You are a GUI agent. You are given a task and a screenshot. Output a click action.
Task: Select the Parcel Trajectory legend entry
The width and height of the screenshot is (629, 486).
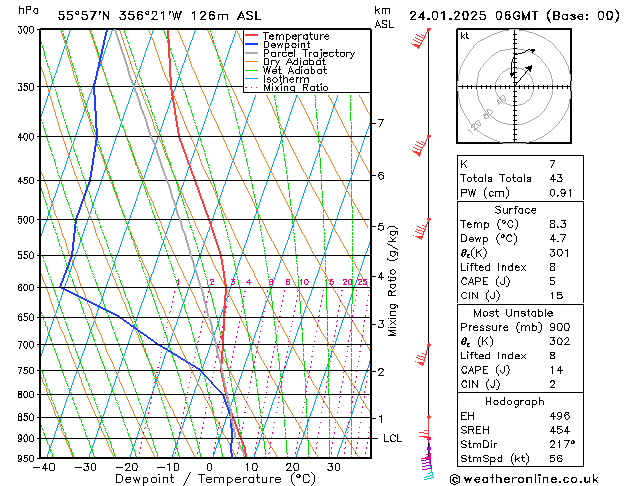[309, 53]
